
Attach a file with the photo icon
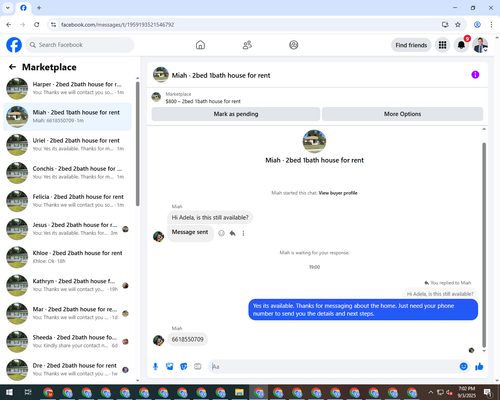(x=170, y=367)
